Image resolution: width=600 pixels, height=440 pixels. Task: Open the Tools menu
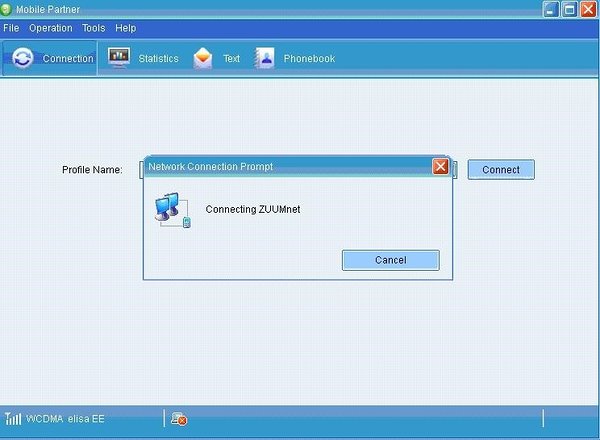tap(93, 28)
